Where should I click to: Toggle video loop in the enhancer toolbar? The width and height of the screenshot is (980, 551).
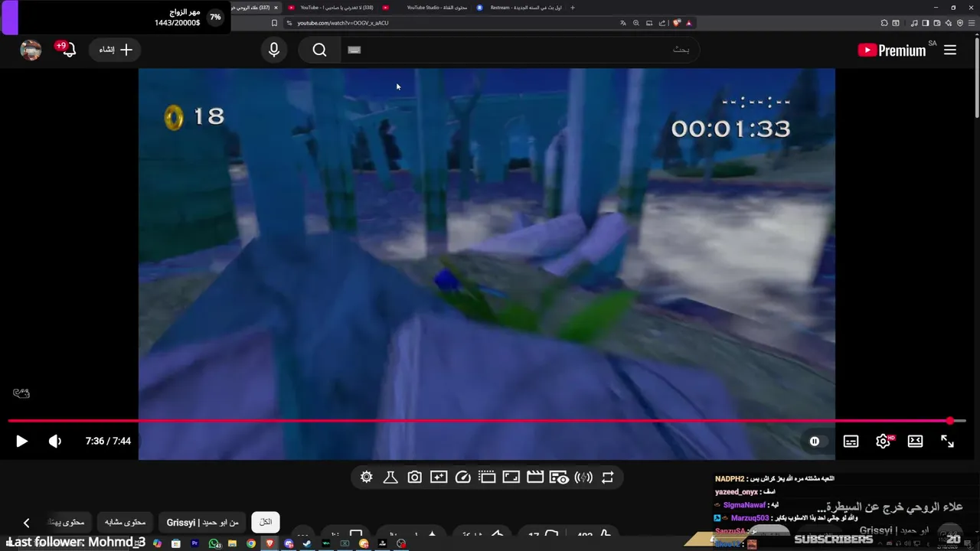coord(607,477)
